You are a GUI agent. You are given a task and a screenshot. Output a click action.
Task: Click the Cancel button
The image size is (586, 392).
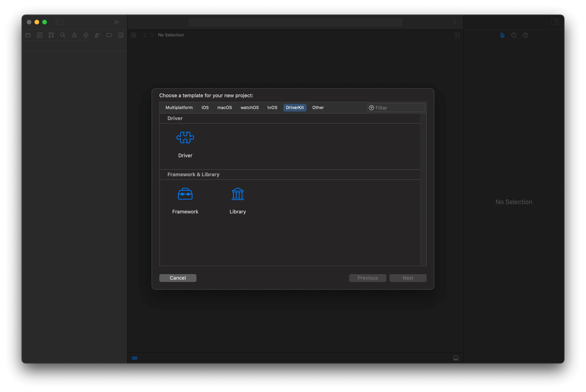pyautogui.click(x=178, y=278)
